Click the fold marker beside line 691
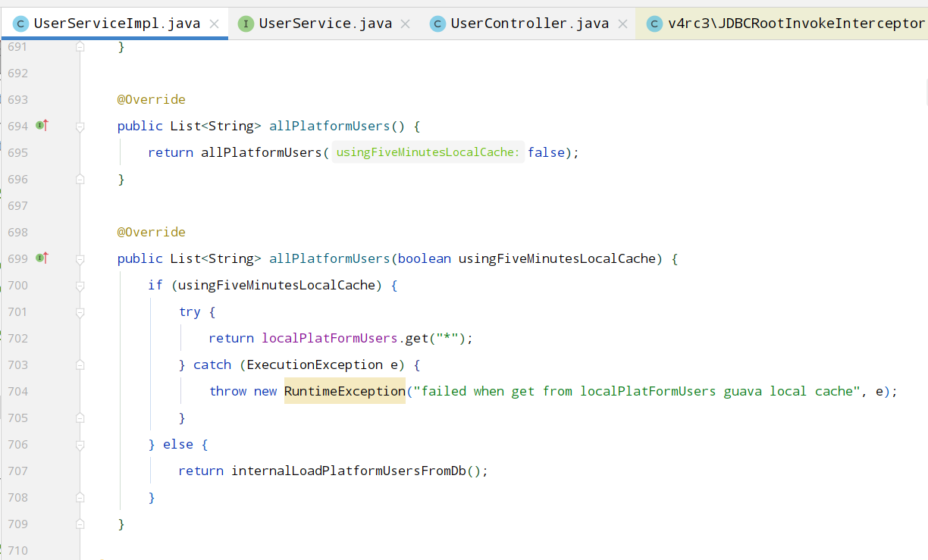 pos(80,46)
